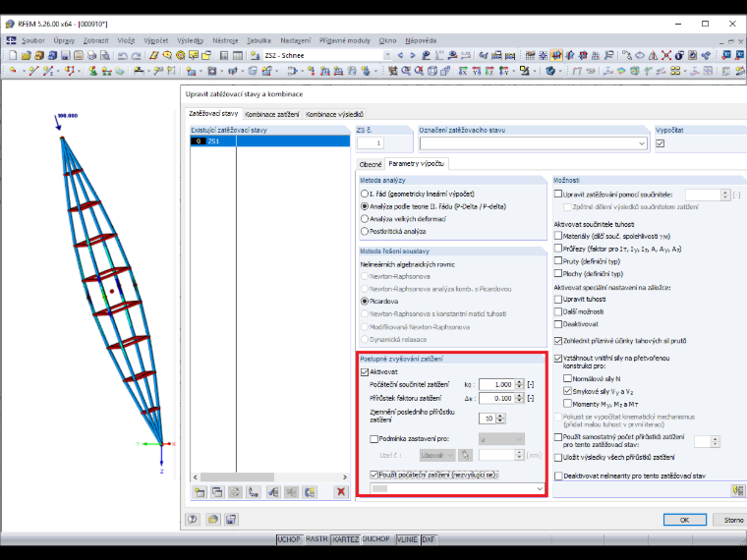The height and width of the screenshot is (560, 747).
Task: Delete load case with red X button
Action: coord(341,492)
